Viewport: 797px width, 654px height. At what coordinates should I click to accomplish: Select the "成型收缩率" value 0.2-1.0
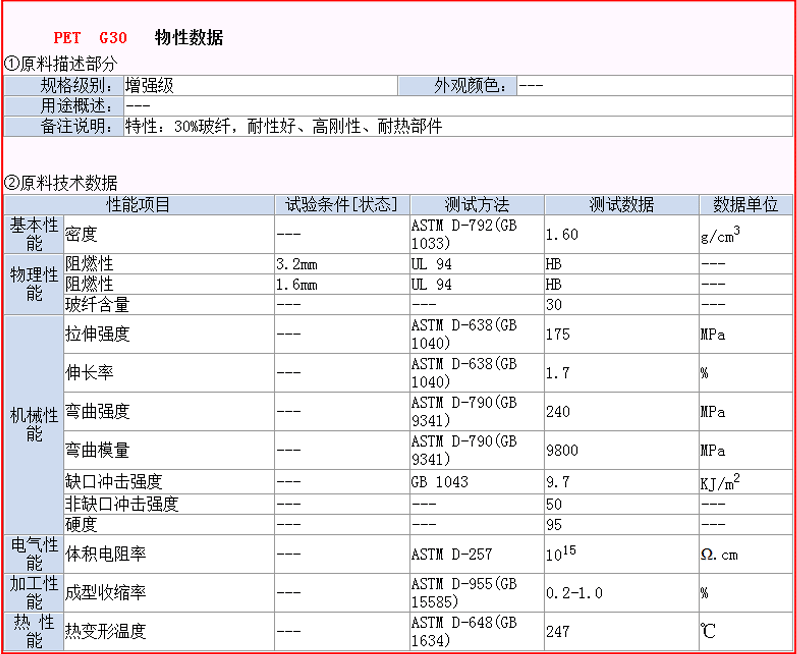pyautogui.click(x=574, y=593)
